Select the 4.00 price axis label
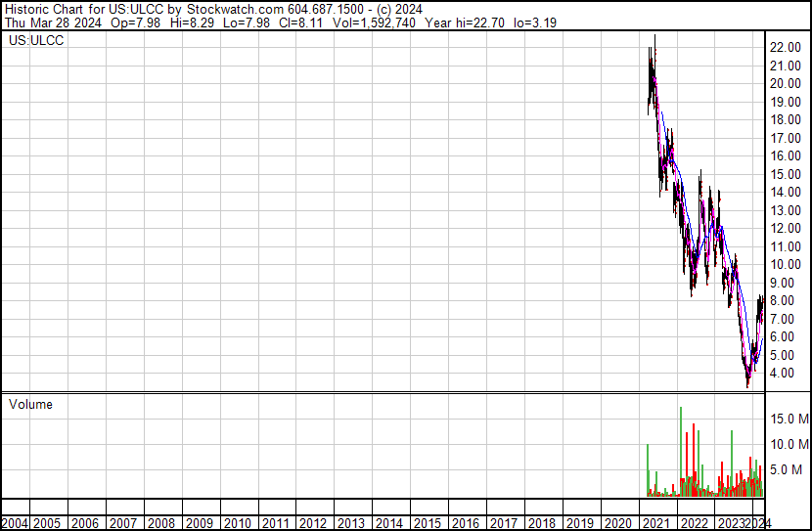The width and height of the screenshot is (812, 531). tap(787, 373)
